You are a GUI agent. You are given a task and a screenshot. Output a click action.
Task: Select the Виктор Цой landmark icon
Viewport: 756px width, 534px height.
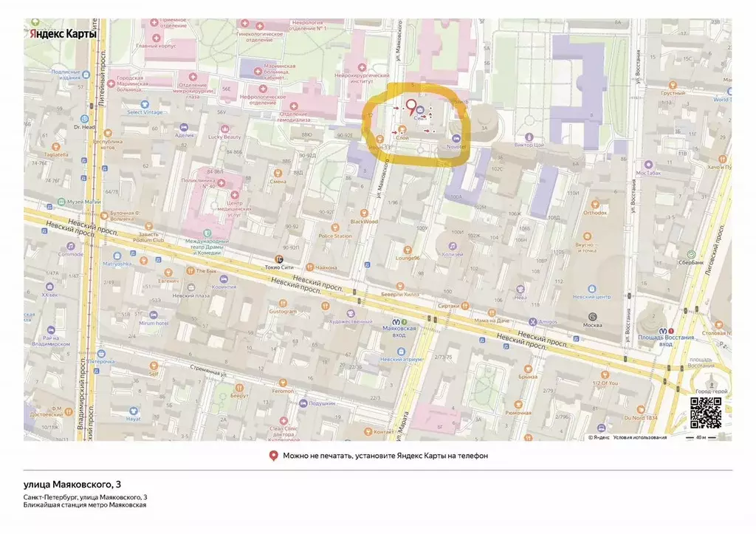coord(529,137)
